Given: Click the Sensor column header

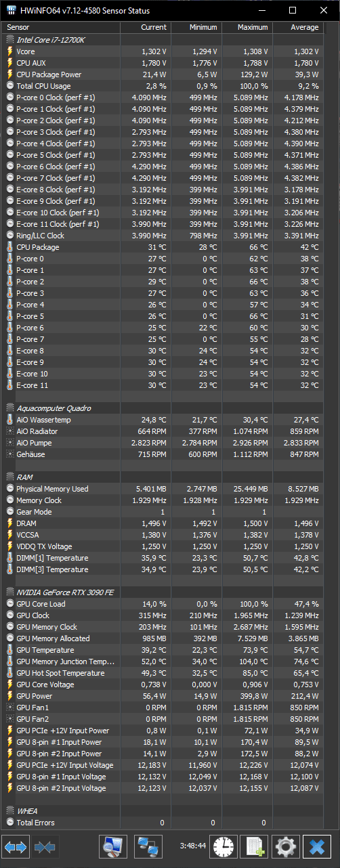Looking at the screenshot, I should tap(62, 28).
